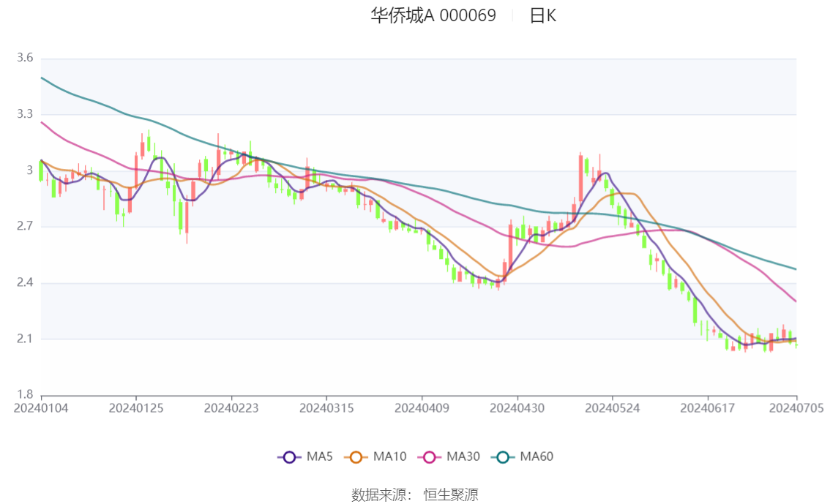Image resolution: width=830 pixels, height=504 pixels.
Task: Click the 20240705 date axis label
Action: (796, 408)
